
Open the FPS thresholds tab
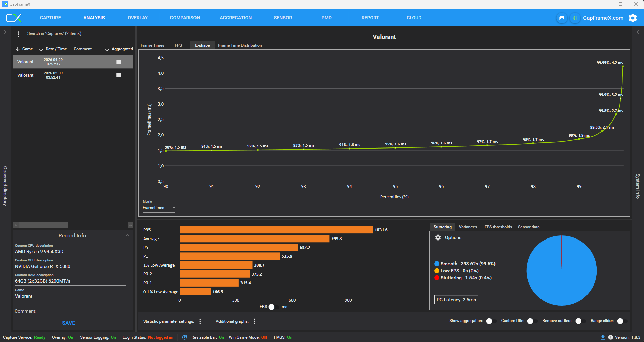[x=498, y=227]
